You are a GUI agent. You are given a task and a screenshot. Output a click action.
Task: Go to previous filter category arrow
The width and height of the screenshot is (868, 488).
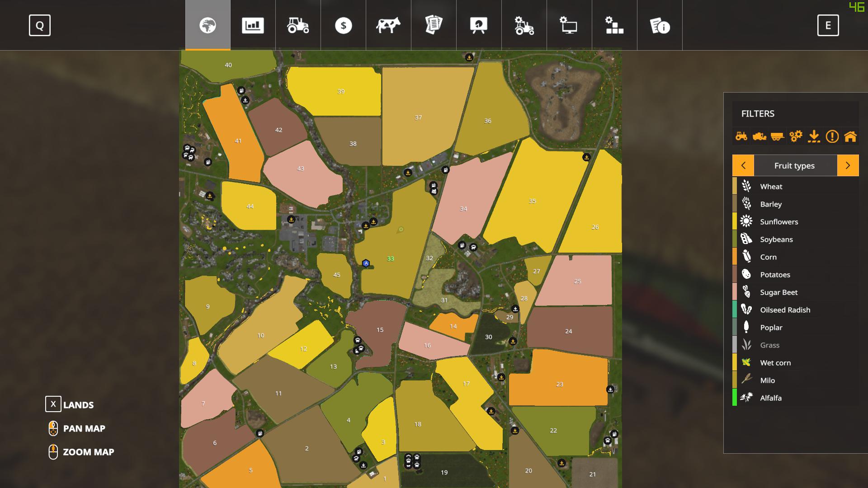pyautogui.click(x=743, y=165)
